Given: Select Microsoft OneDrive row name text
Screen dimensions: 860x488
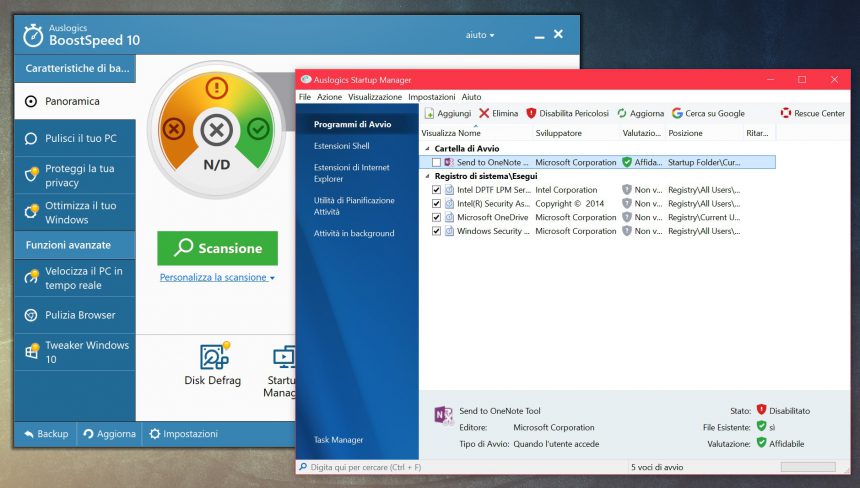Looking at the screenshot, I should (x=493, y=217).
